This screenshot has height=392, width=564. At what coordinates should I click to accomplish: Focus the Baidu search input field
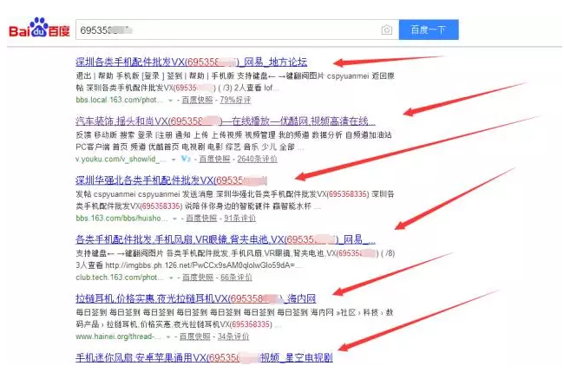tap(226, 30)
